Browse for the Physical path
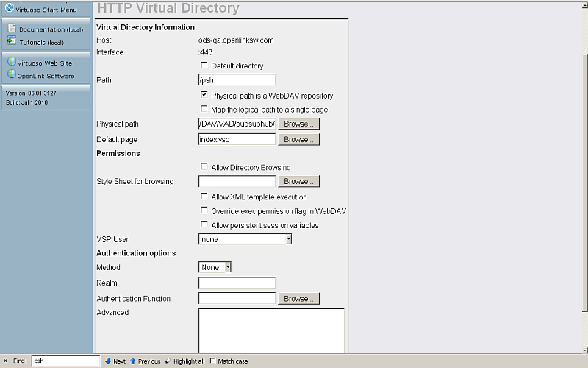 pyautogui.click(x=298, y=124)
